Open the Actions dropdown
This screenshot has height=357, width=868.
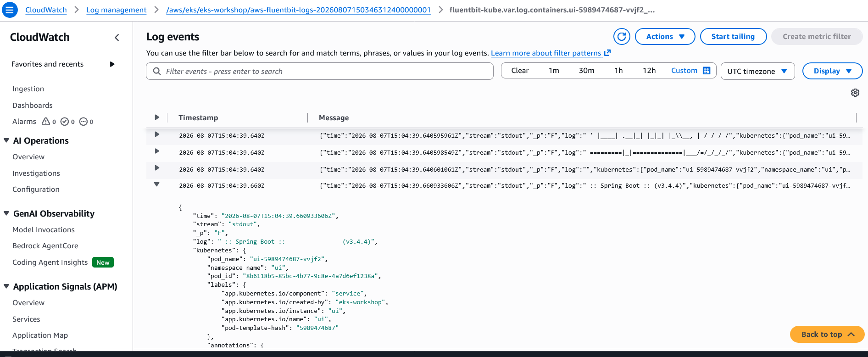click(665, 37)
